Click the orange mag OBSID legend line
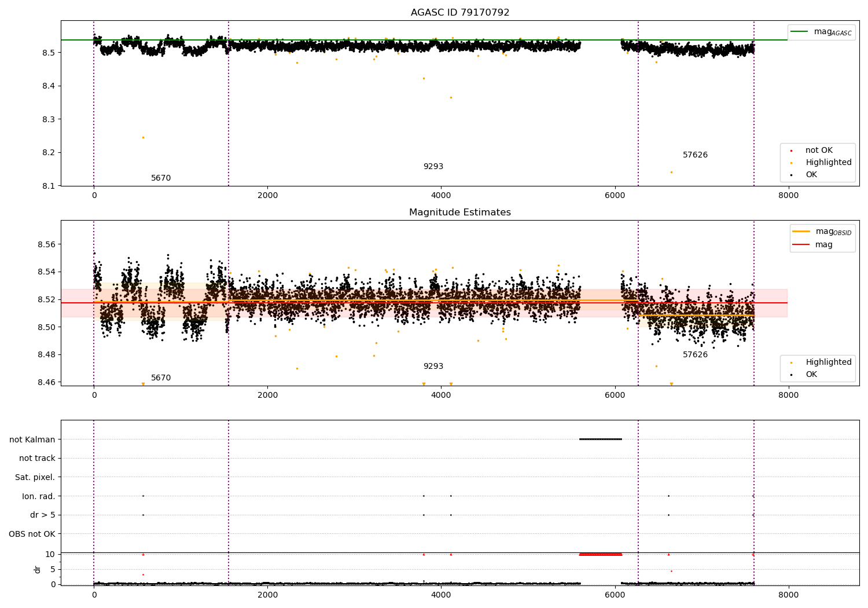 tap(801, 232)
